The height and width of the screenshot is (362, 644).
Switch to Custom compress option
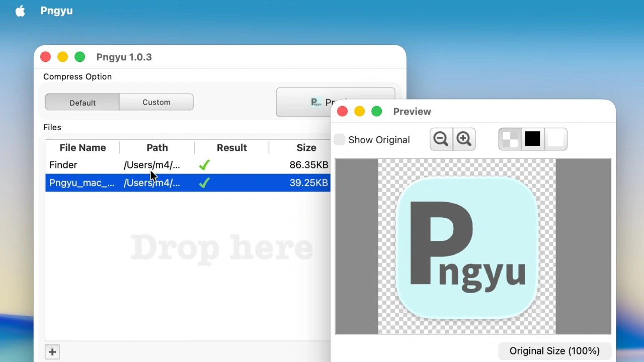[x=156, y=102]
